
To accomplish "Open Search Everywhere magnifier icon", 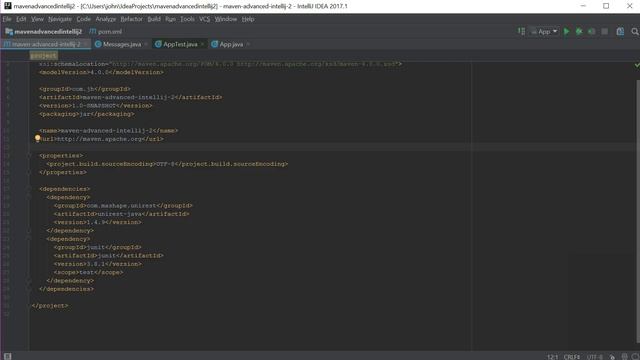I will (635, 31).
